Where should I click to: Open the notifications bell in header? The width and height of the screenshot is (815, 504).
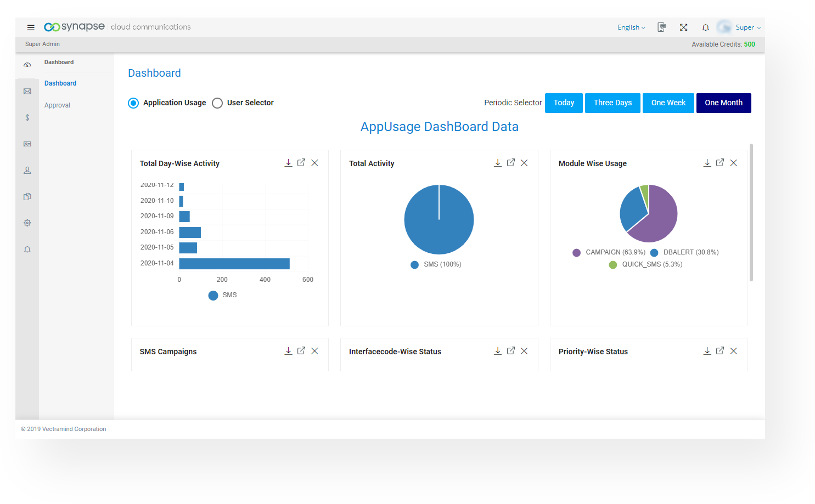pos(705,27)
